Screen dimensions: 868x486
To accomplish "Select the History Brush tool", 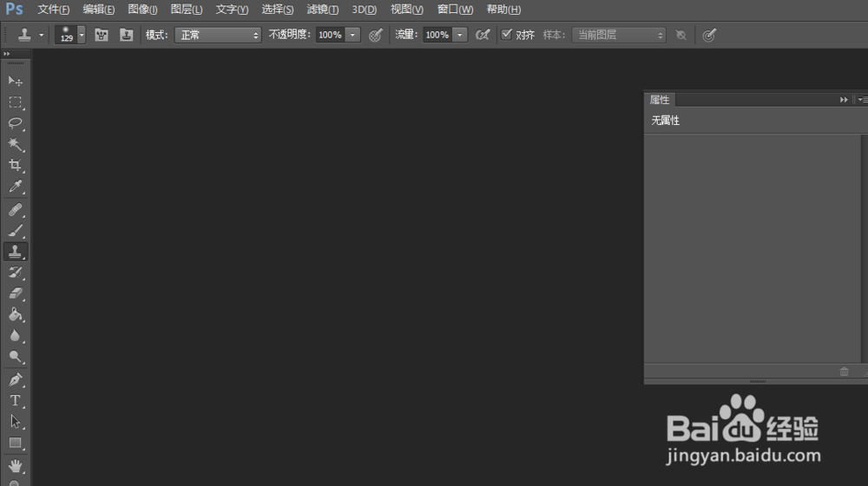I will 15,273.
